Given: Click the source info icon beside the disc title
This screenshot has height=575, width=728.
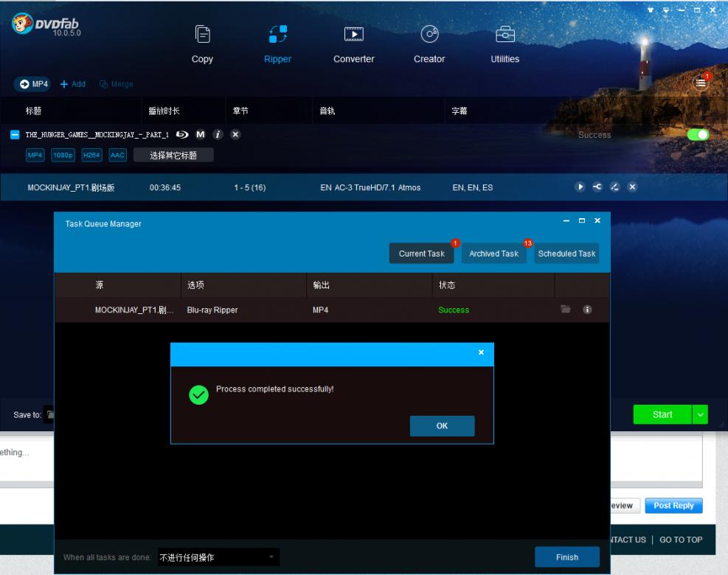Looking at the screenshot, I should pos(218,135).
